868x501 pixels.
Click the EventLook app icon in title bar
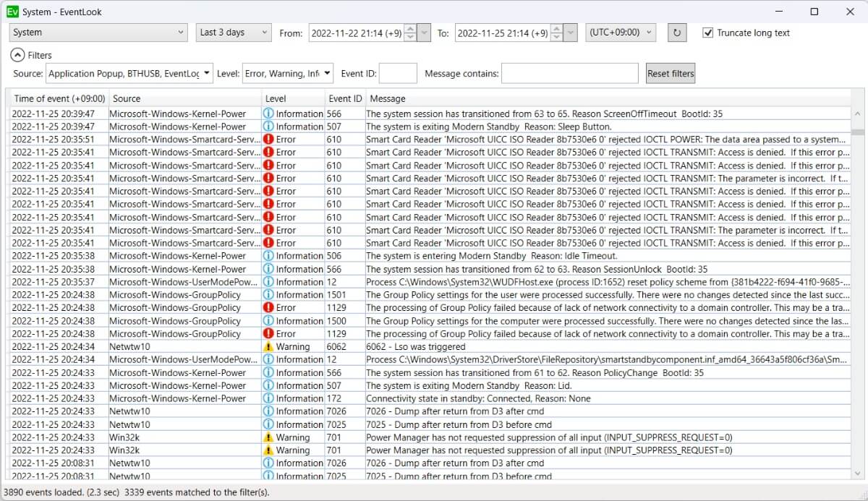(x=12, y=12)
